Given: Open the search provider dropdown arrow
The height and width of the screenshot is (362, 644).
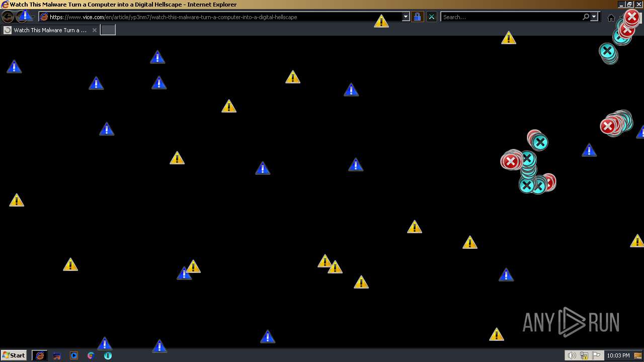Looking at the screenshot, I should pyautogui.click(x=594, y=17).
